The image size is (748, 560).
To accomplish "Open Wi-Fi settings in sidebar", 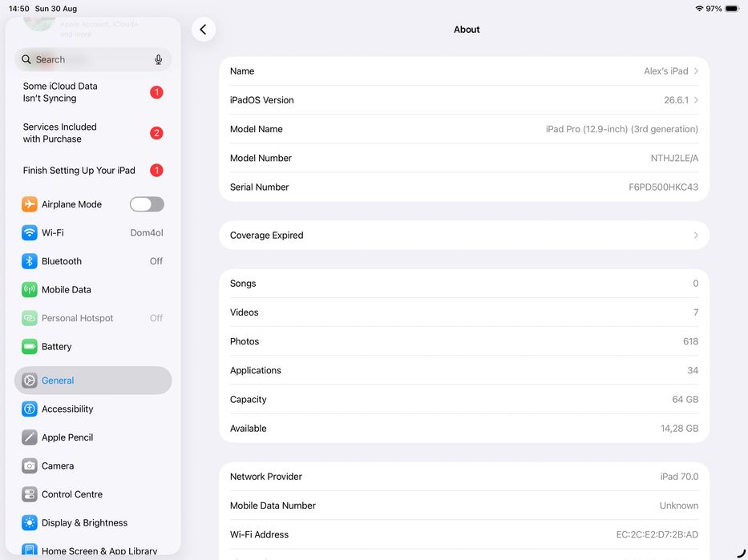I will tap(93, 232).
